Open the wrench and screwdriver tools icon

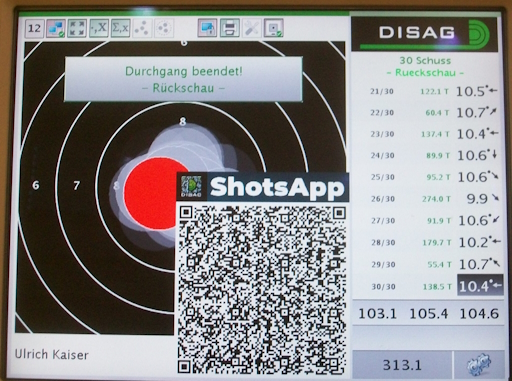(252, 28)
